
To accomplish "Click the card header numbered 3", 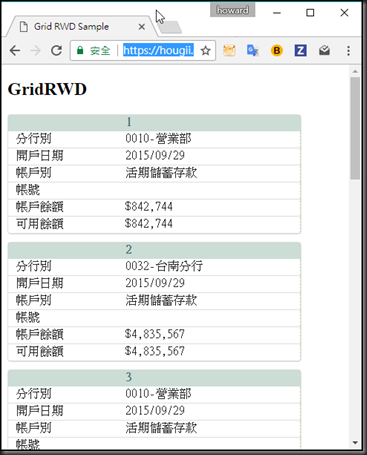I will (154, 377).
